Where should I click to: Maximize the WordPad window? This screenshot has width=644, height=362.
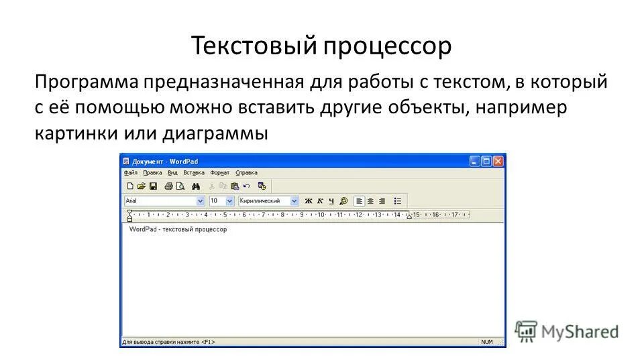coord(486,162)
